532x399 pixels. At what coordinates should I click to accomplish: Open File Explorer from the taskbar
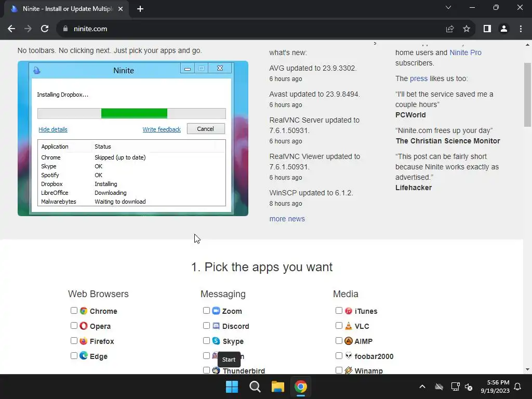[277, 387]
